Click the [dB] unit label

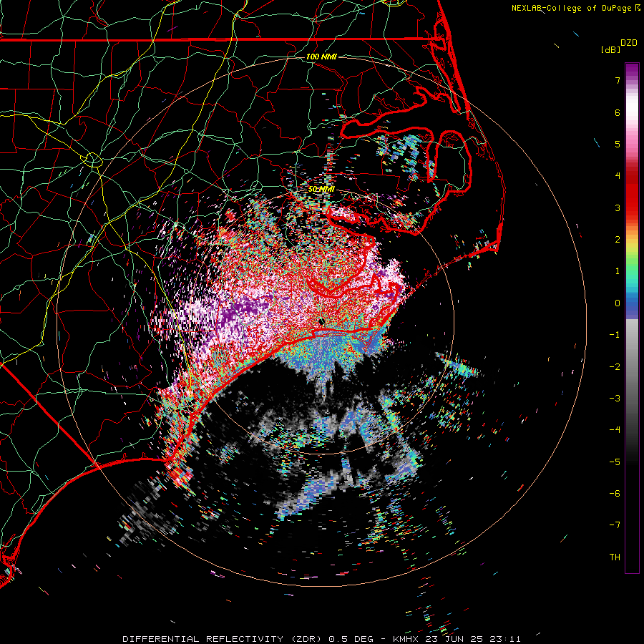611,49
